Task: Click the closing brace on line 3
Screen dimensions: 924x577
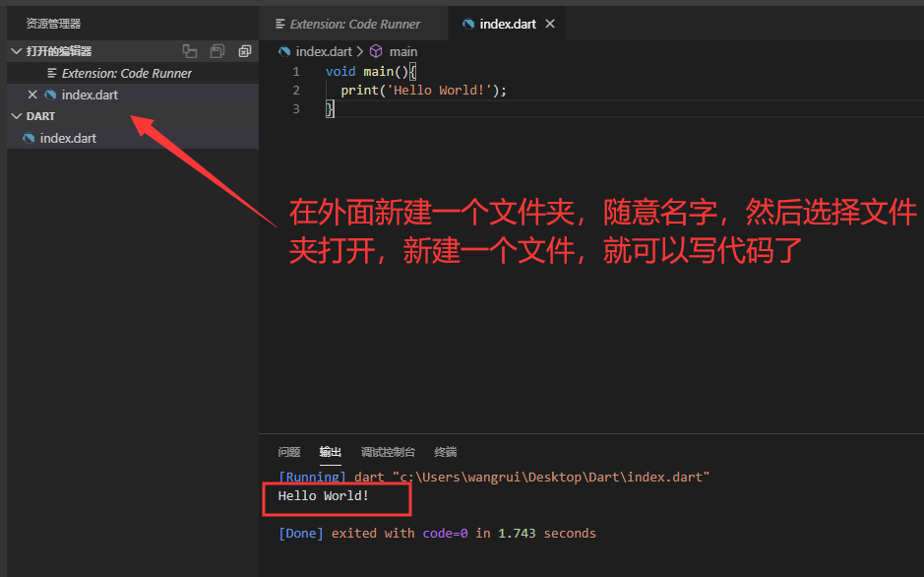Action: (330, 109)
